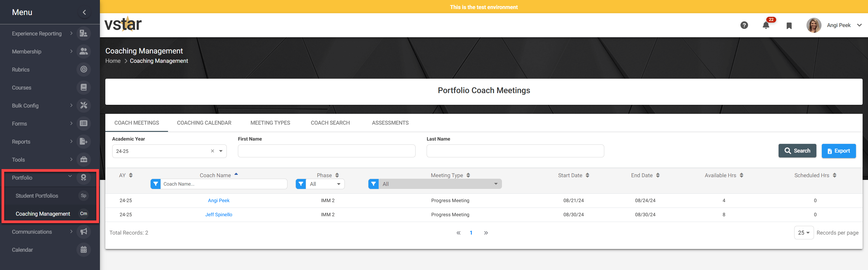Click the Rubrics target icon
Image resolution: width=868 pixels, height=270 pixels.
click(84, 69)
